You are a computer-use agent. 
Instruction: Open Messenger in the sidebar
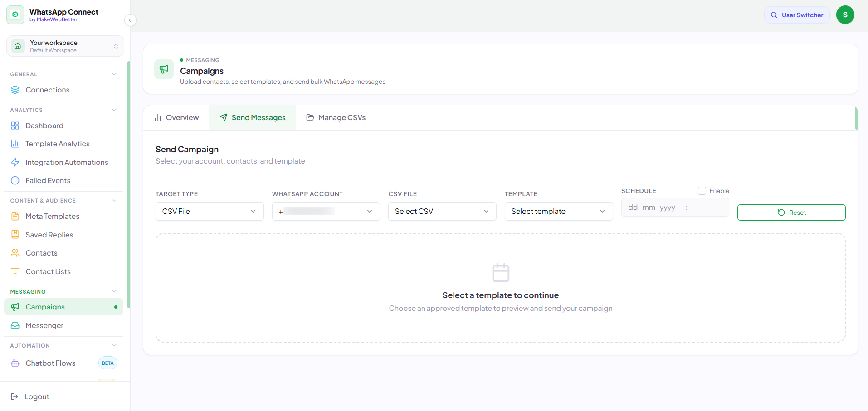[63, 325]
